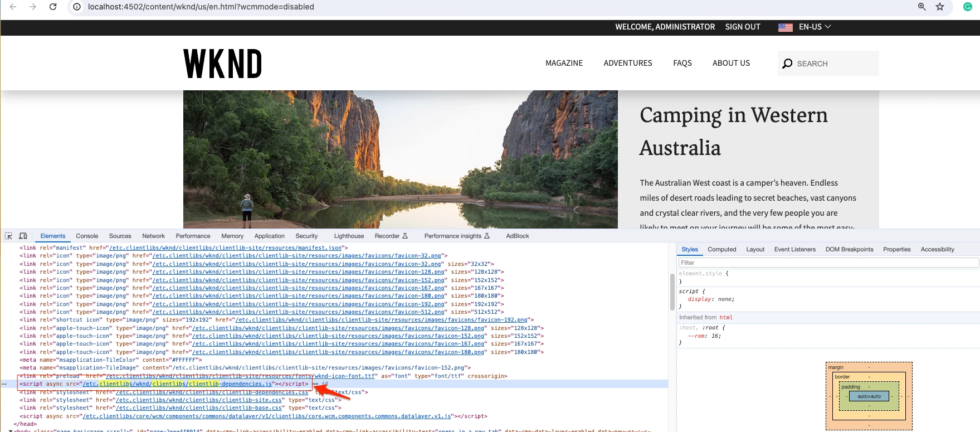Click the SIGN OUT link
980x432 pixels.
(x=743, y=27)
